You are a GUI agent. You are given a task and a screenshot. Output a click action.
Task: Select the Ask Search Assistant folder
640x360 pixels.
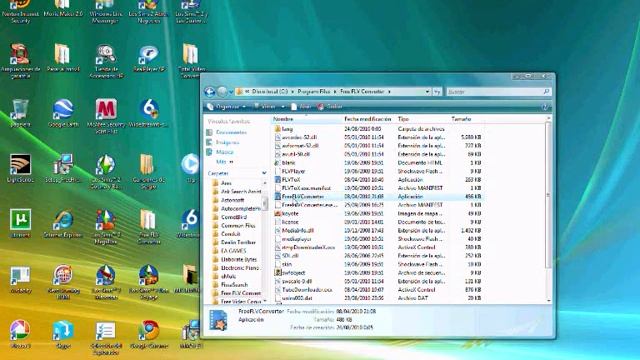pyautogui.click(x=241, y=191)
